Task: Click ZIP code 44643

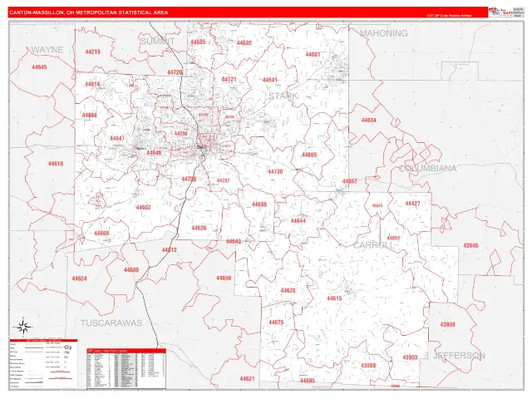Action: (x=234, y=242)
